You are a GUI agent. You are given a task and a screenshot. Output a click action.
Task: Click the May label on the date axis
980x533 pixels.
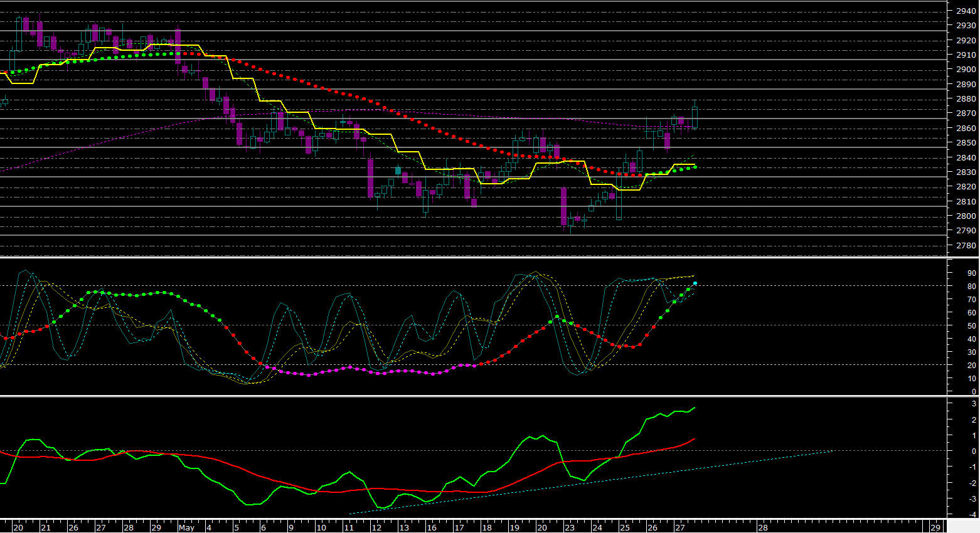(186, 528)
